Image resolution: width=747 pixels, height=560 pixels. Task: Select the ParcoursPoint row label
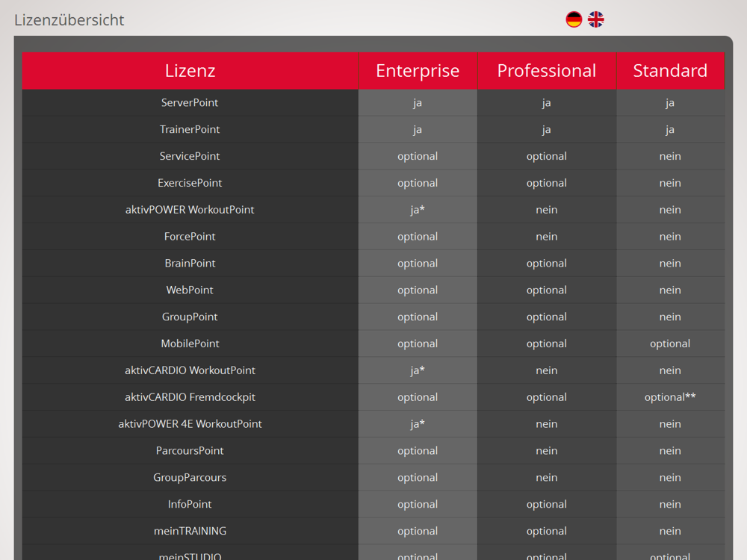point(190,450)
